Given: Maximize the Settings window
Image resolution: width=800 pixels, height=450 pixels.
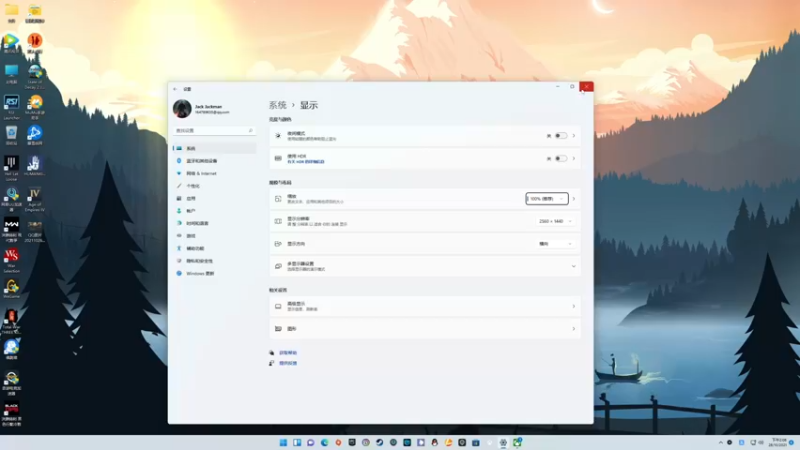Looking at the screenshot, I should tap(572, 87).
